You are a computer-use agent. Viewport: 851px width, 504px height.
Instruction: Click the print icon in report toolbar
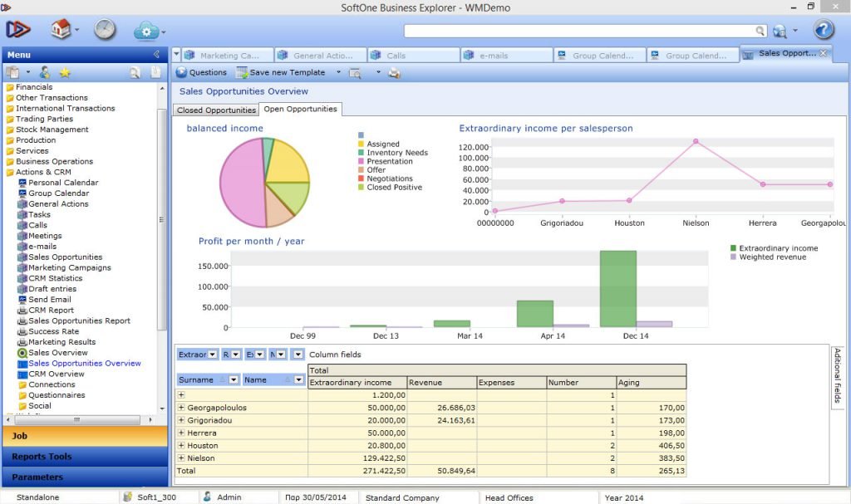click(x=394, y=73)
